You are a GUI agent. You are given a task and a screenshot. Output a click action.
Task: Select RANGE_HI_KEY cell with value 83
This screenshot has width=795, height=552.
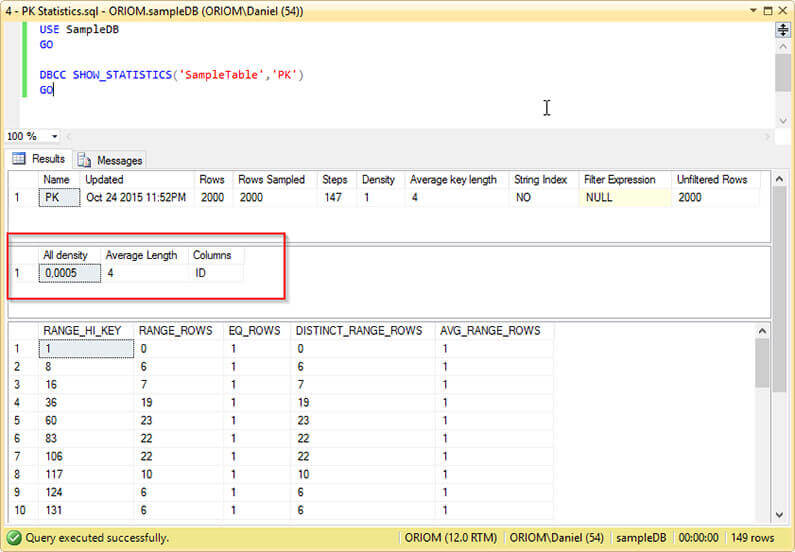pos(86,438)
